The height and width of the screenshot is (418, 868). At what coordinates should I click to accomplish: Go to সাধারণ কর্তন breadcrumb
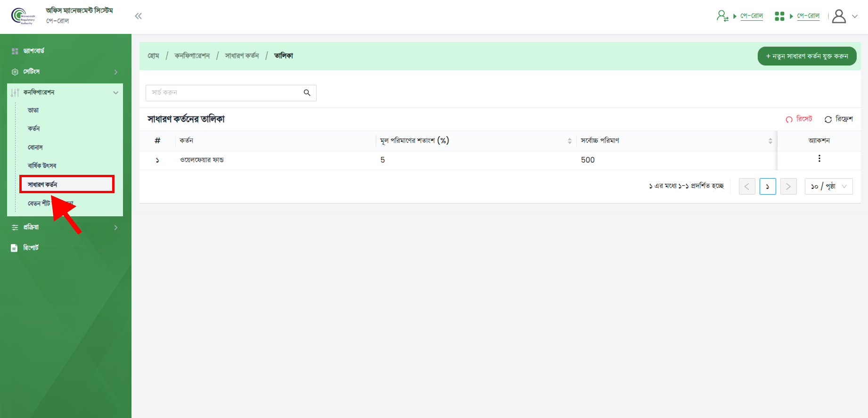pyautogui.click(x=242, y=56)
